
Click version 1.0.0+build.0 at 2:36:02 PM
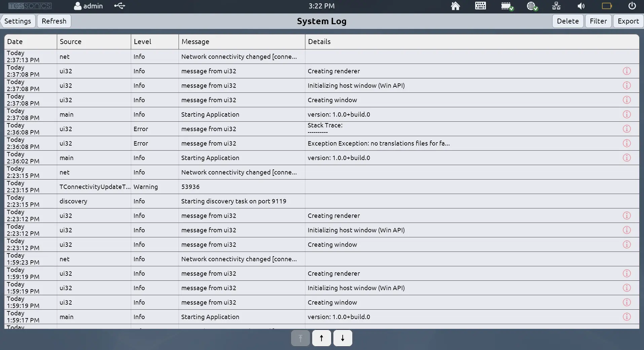click(339, 158)
